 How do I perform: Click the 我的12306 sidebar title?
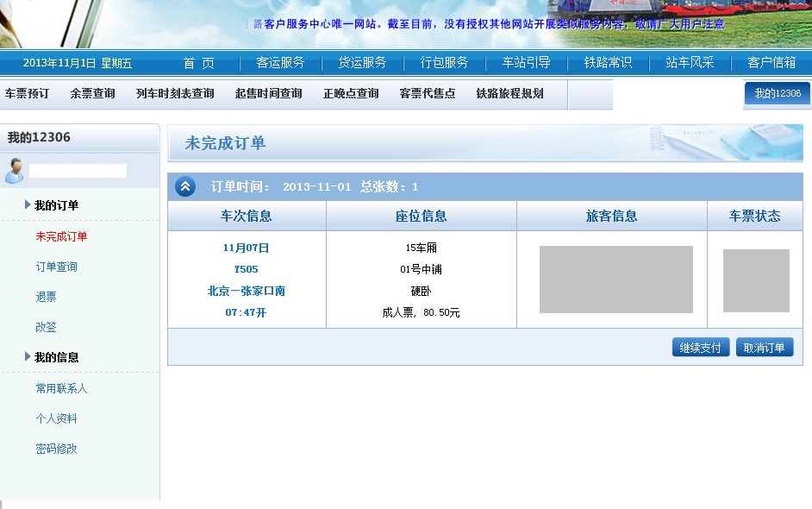(39, 137)
